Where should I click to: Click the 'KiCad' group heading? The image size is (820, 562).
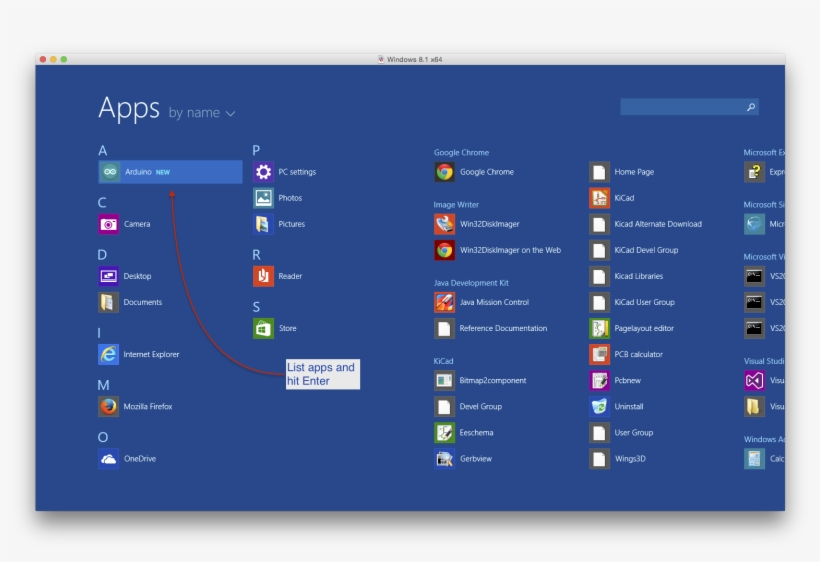[x=443, y=361]
